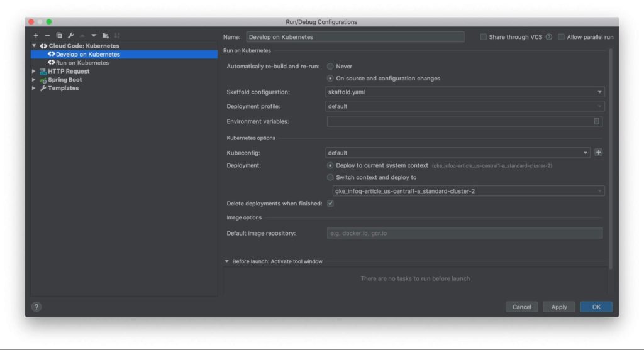Image resolution: width=644 pixels, height=350 pixels.
Task: Select Deploy to current system context
Action: (x=330, y=165)
